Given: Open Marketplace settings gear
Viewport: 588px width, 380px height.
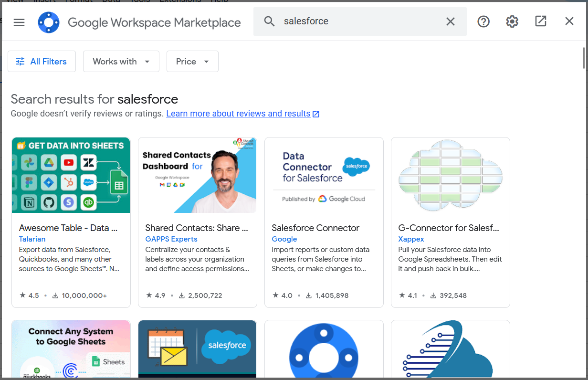Looking at the screenshot, I should [512, 21].
